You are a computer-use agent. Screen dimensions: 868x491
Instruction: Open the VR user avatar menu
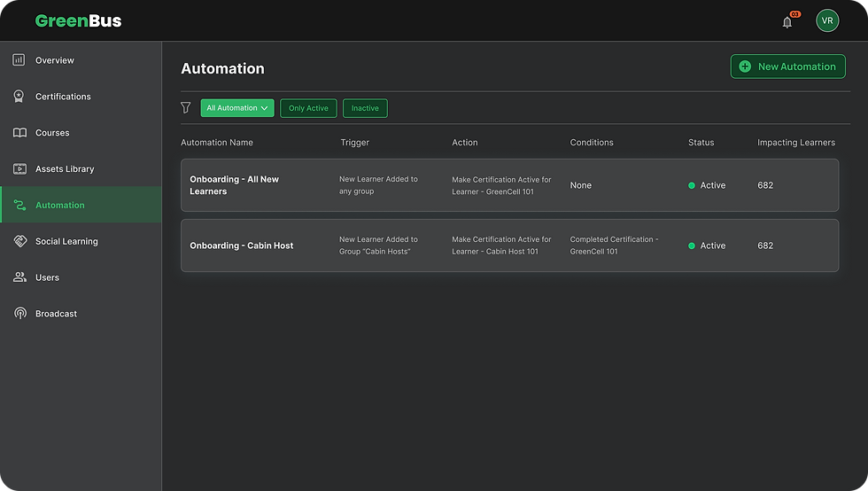[827, 20]
